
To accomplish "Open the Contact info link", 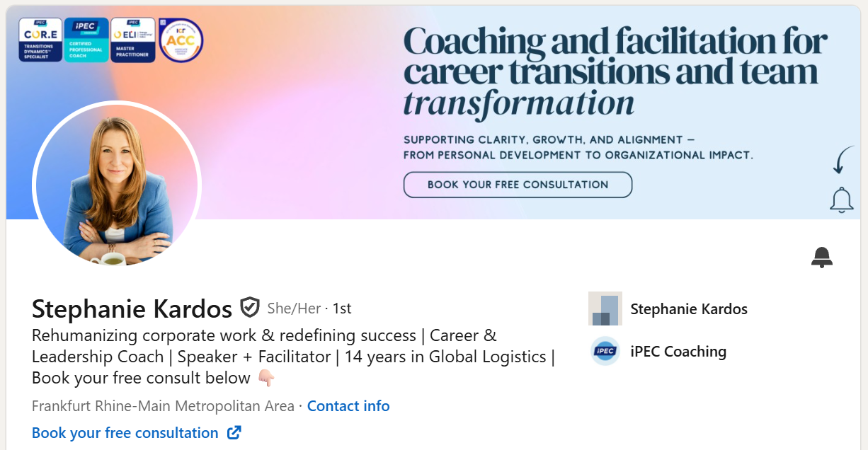I will pos(348,405).
